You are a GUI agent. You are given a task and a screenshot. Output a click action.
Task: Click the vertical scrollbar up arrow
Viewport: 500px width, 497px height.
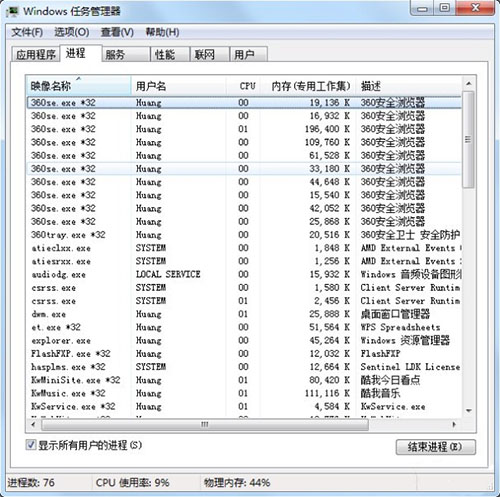(469, 84)
